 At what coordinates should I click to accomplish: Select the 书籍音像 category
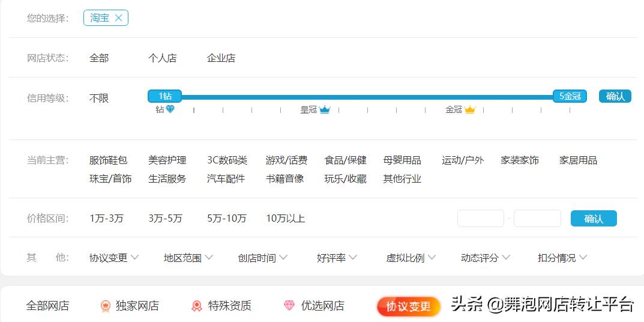point(284,179)
